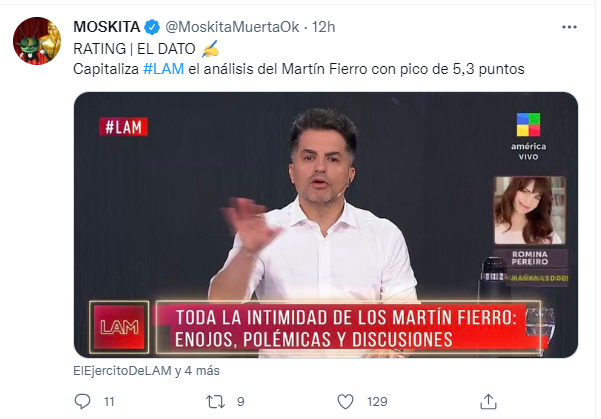Open the three-dot more options menu
Screen dimensions: 601x419
tap(569, 27)
